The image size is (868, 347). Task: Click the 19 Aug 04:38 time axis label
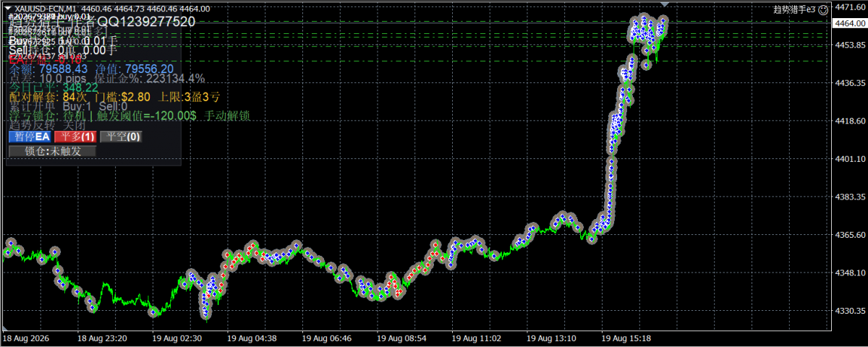point(252,338)
